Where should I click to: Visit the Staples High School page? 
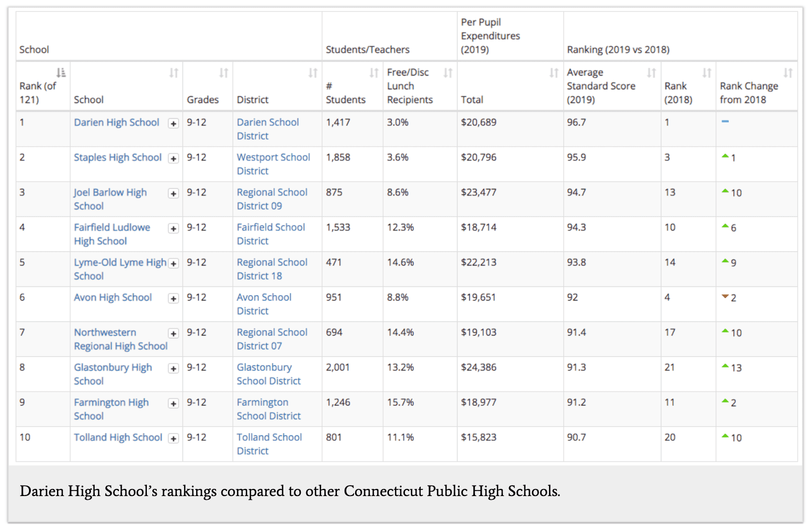click(117, 157)
